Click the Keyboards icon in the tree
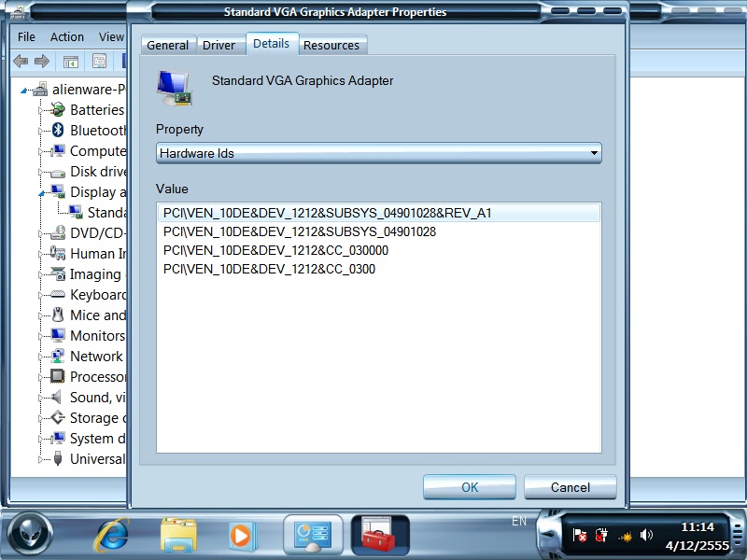747x560 pixels. [58, 294]
